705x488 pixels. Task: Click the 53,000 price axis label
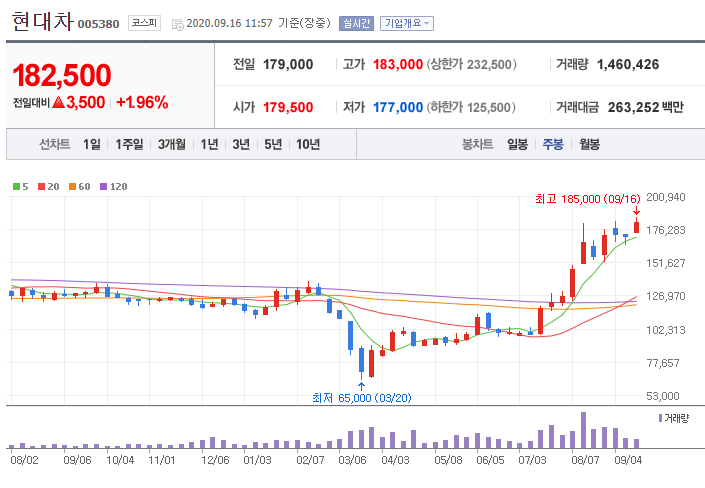(x=663, y=396)
